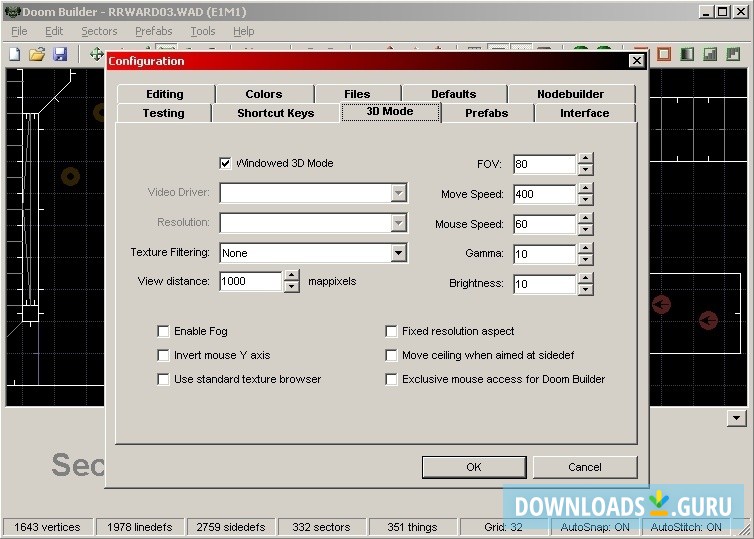Image resolution: width=754 pixels, height=539 pixels.
Task: Switch to the Editing tab
Action: point(165,94)
